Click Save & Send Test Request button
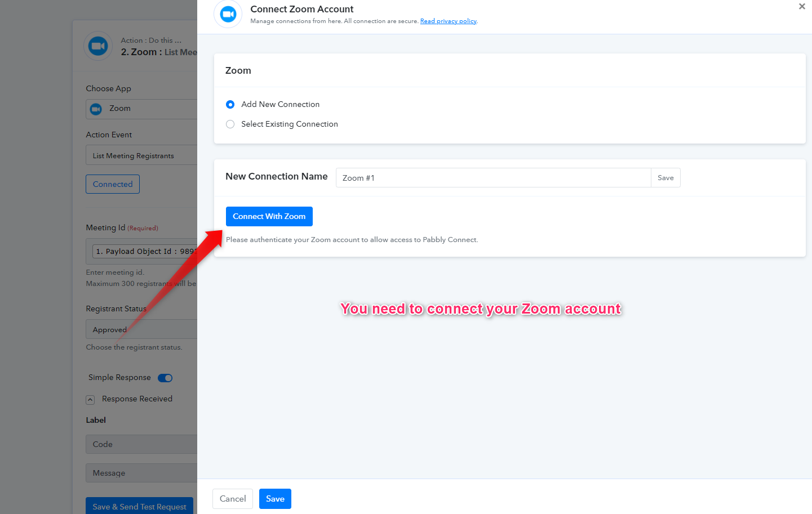This screenshot has height=514, width=812. click(139, 506)
